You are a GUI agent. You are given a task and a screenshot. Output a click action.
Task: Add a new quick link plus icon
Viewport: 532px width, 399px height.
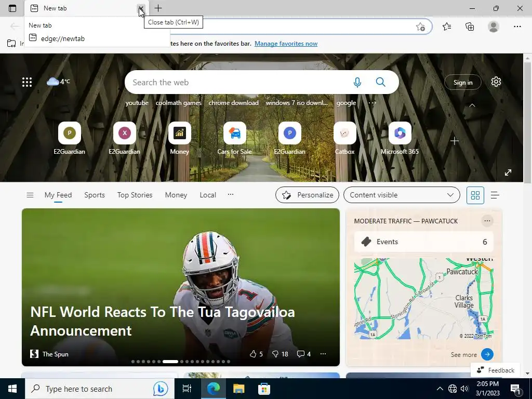(x=455, y=141)
